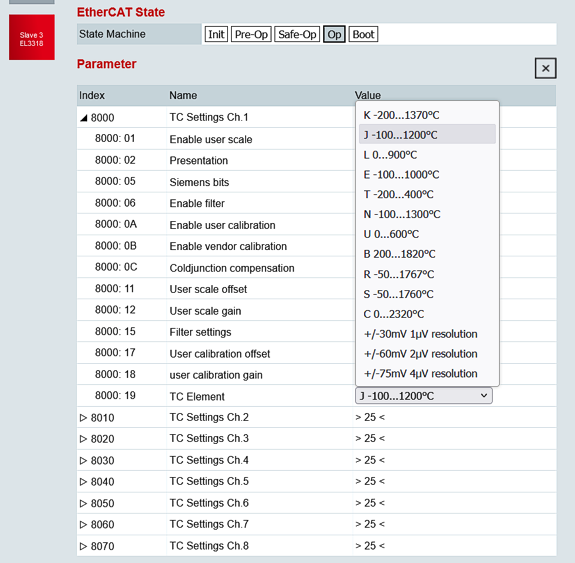The image size is (575, 563).
Task: Click index cell 8000: 0C
Action: click(x=116, y=267)
